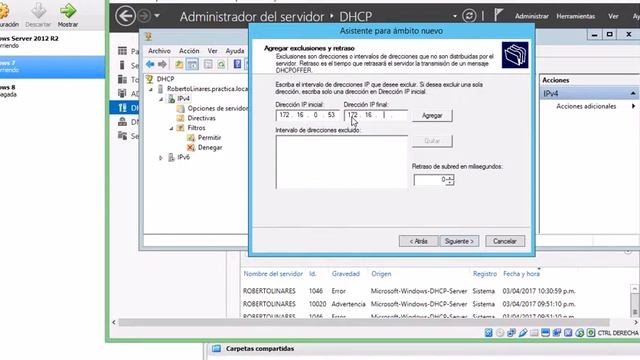Click the all servers icon in sidebar
The height and width of the screenshot is (360, 640).
pos(122,79)
